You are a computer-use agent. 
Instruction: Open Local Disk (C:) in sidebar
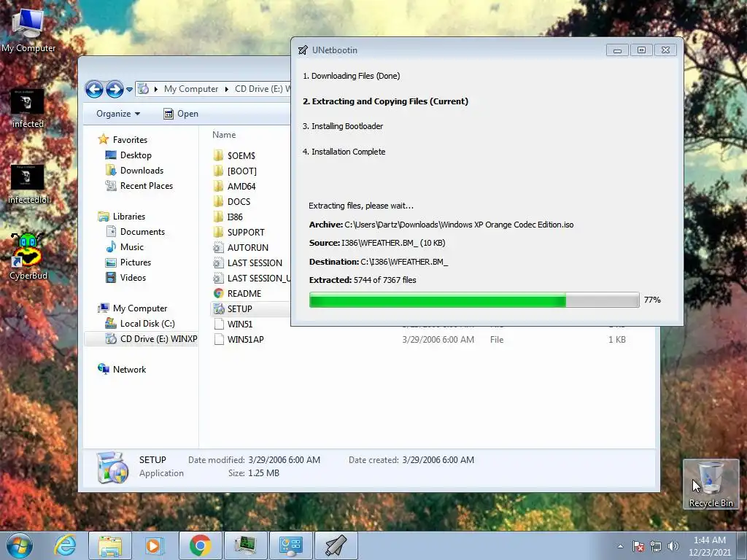[x=140, y=323]
